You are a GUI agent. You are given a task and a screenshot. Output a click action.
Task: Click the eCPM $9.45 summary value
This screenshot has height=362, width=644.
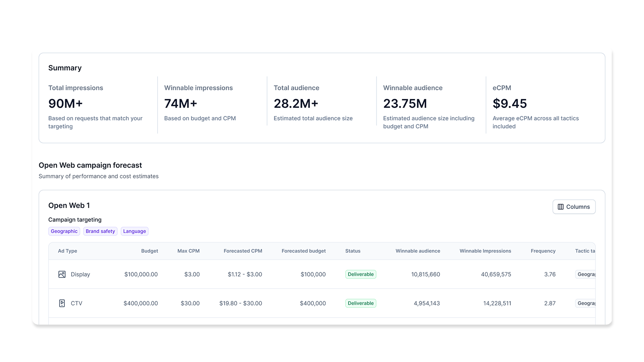click(510, 103)
